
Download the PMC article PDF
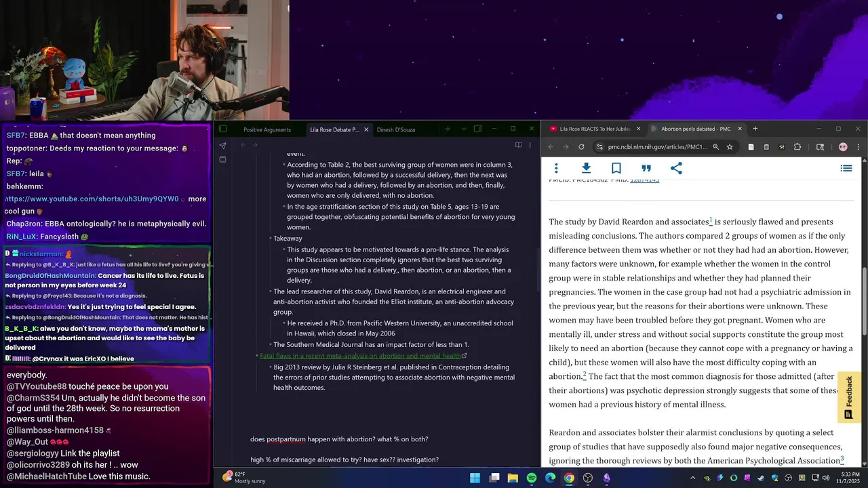pyautogui.click(x=586, y=168)
